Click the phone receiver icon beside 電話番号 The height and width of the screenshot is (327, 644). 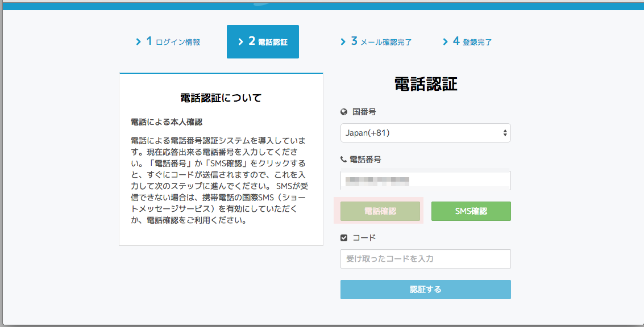(x=343, y=160)
